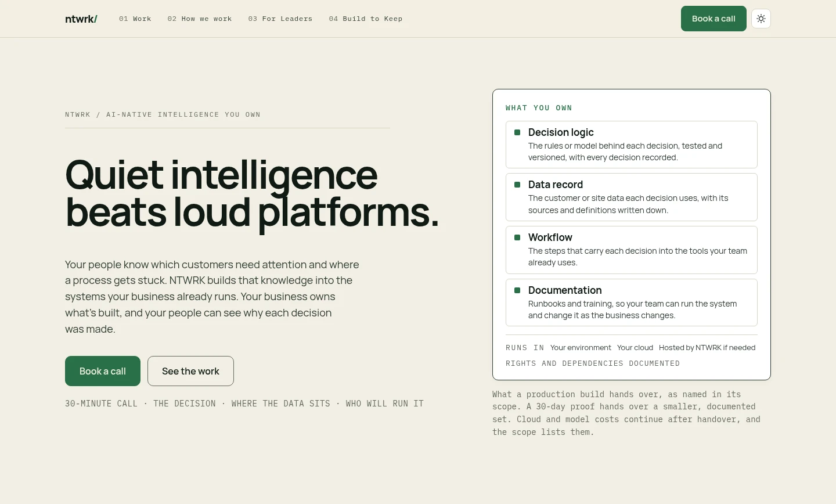Click the green square beside Decision logic
This screenshot has height=504, width=836.
pos(517,132)
